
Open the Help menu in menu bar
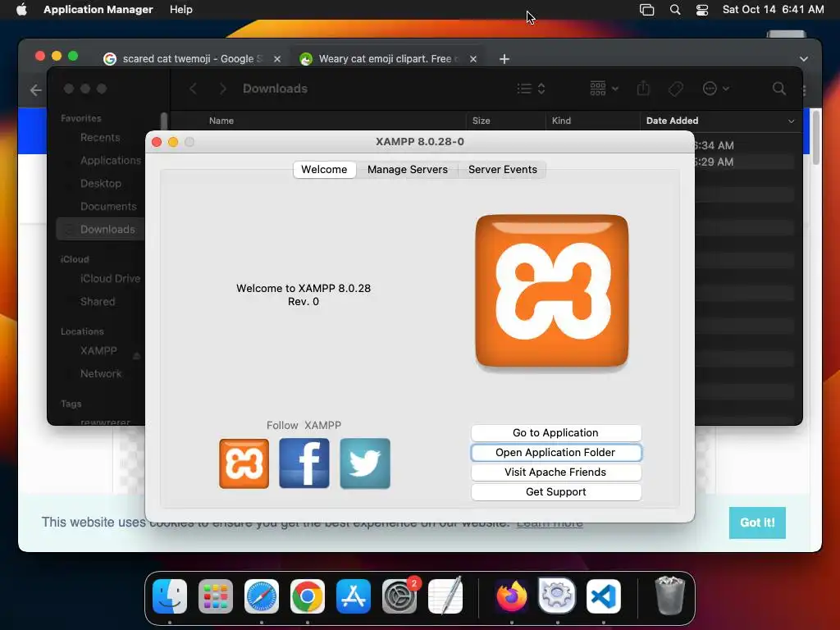pyautogui.click(x=181, y=10)
